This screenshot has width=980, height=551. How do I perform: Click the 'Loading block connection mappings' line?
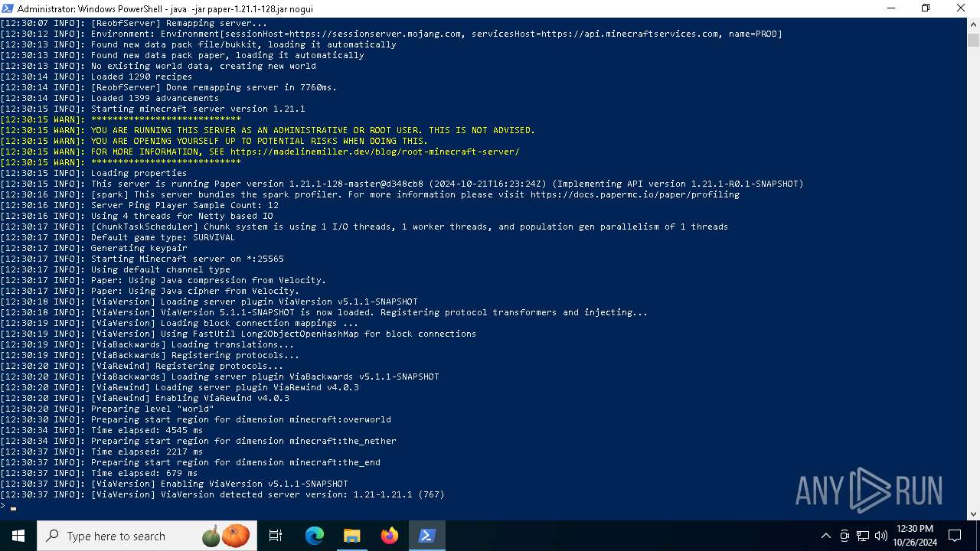[179, 323]
